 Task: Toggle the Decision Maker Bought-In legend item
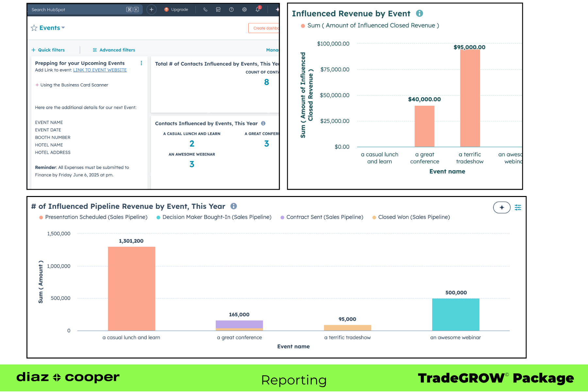pos(214,217)
